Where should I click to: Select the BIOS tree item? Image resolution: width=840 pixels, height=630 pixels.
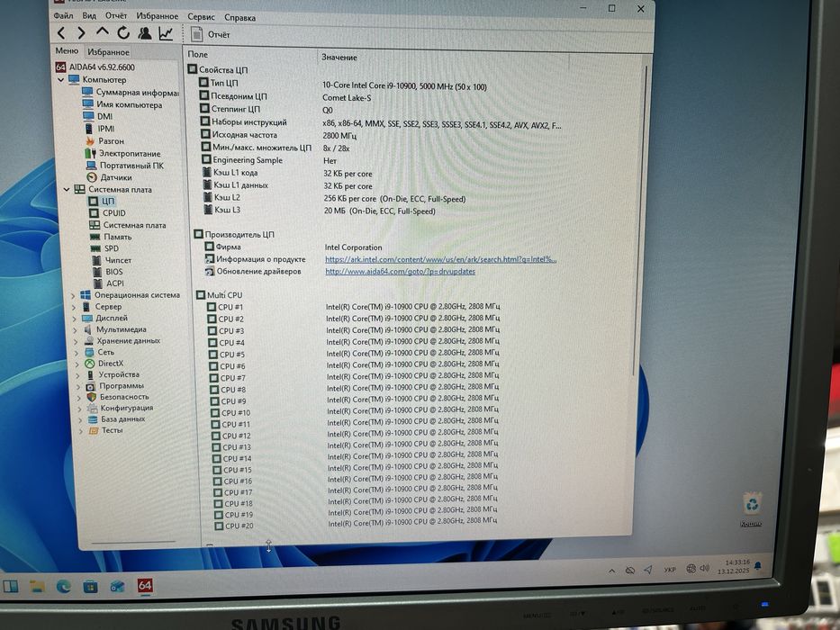[108, 272]
